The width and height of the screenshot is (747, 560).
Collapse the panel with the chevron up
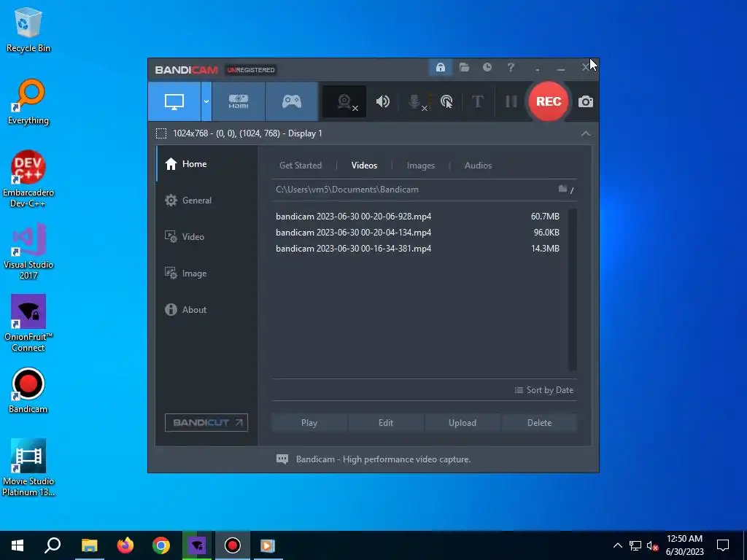pyautogui.click(x=586, y=134)
